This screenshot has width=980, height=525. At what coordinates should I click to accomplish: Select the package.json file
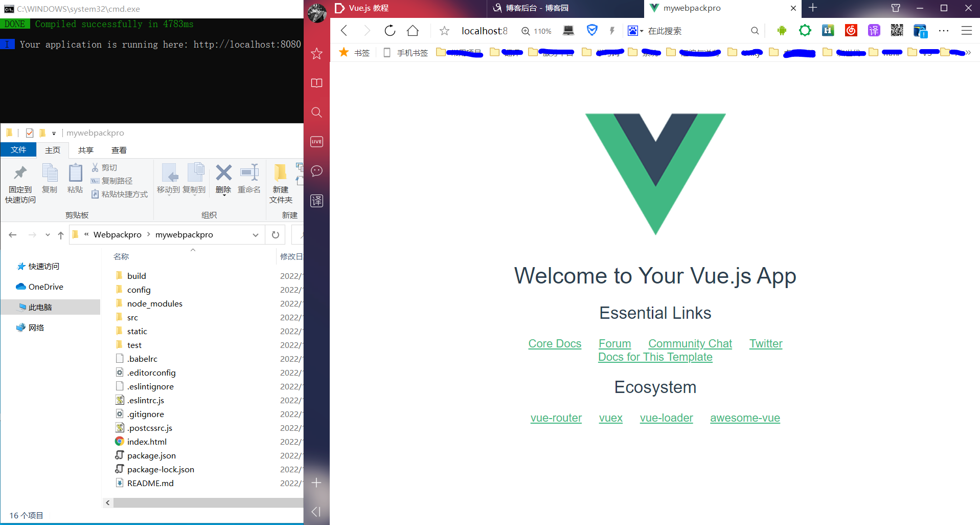click(151, 455)
